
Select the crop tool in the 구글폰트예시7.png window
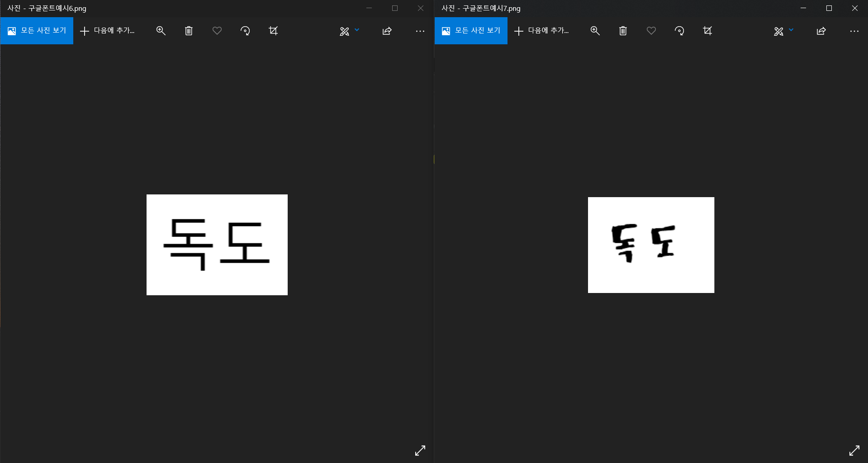pyautogui.click(x=707, y=31)
